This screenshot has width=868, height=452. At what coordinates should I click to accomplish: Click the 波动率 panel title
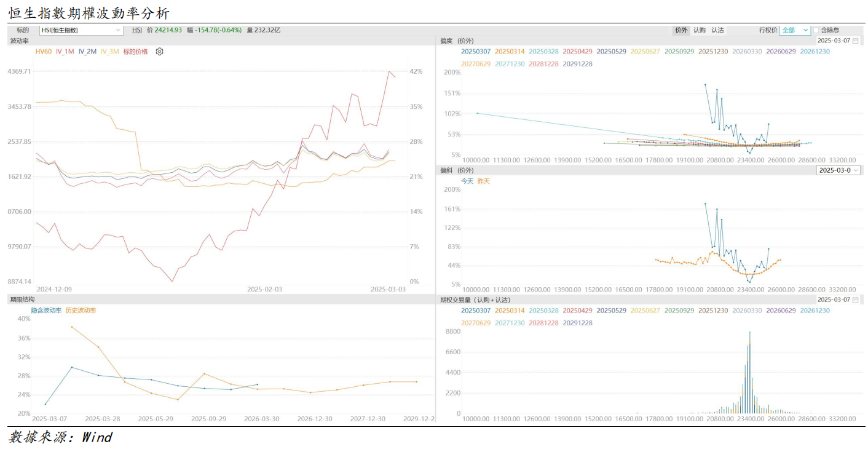coord(19,41)
